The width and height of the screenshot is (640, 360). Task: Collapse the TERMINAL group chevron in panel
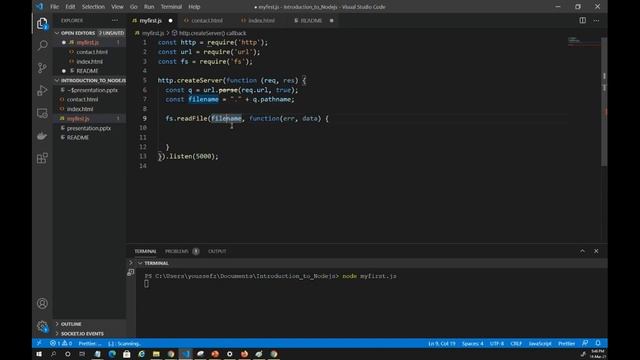[140, 263]
